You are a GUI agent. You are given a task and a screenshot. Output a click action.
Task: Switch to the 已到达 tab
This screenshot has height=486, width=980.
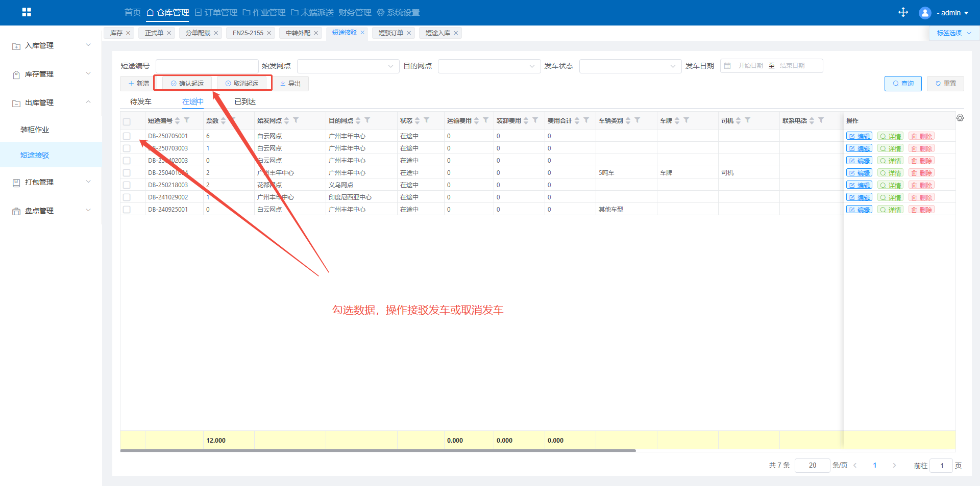[245, 101]
